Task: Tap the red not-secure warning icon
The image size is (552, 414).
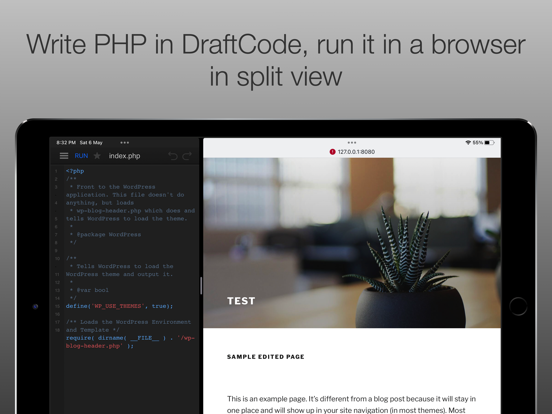Action: (x=332, y=152)
